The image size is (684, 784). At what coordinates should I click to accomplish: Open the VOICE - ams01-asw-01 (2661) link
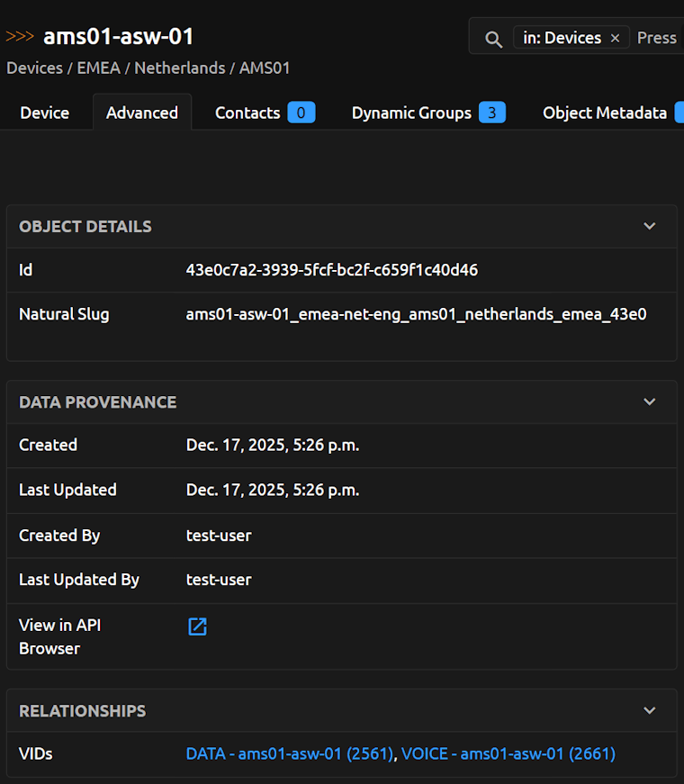point(508,753)
